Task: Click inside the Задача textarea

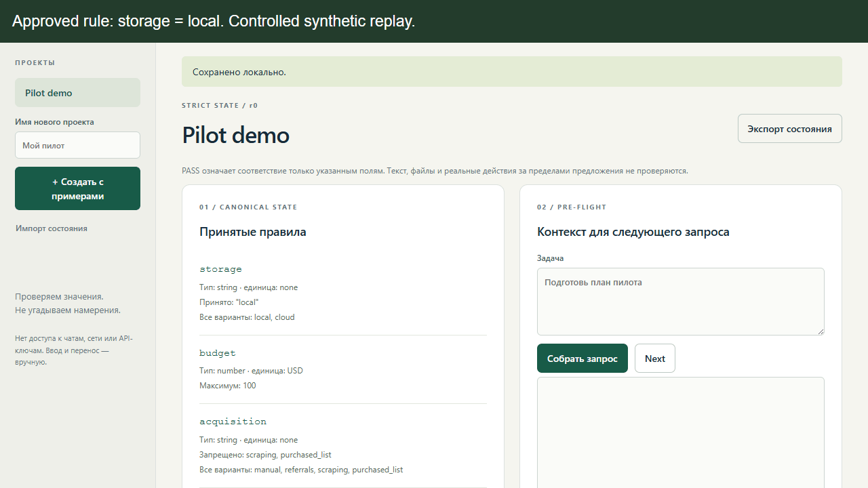Action: click(x=680, y=302)
